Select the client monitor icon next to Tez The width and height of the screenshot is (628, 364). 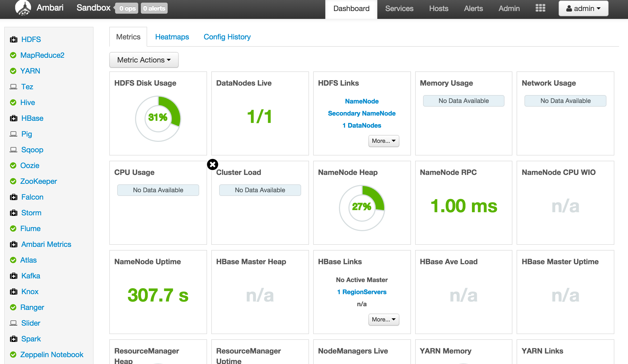point(14,87)
